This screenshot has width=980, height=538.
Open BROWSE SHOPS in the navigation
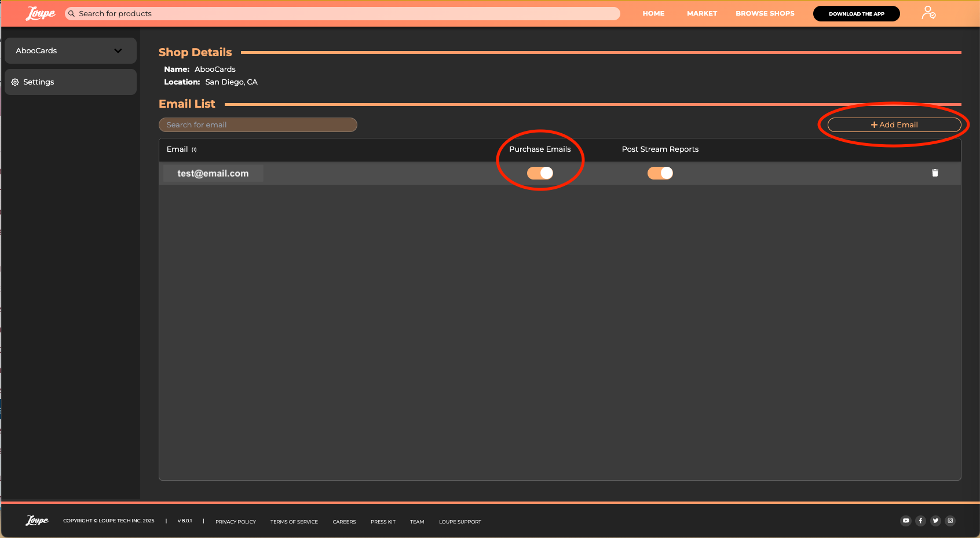pyautogui.click(x=765, y=13)
